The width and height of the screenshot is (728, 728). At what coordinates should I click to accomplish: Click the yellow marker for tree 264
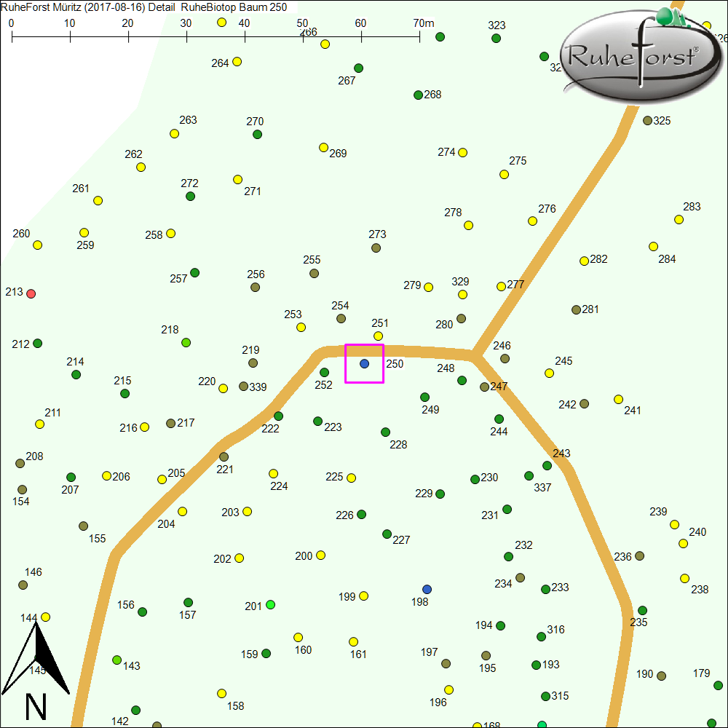click(x=237, y=62)
